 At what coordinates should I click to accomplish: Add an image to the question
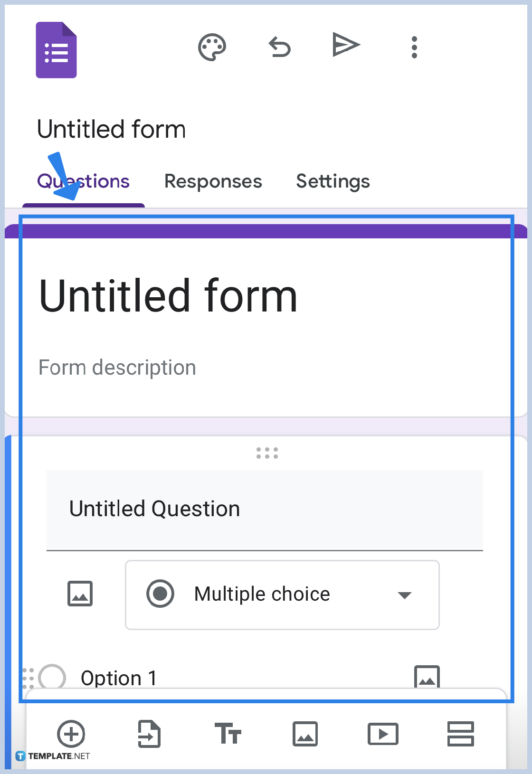(80, 594)
